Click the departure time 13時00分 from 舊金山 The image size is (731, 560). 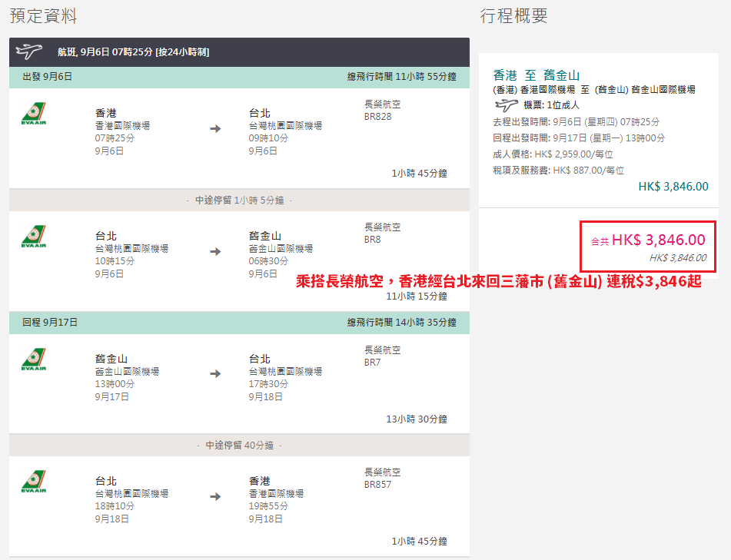[115, 384]
